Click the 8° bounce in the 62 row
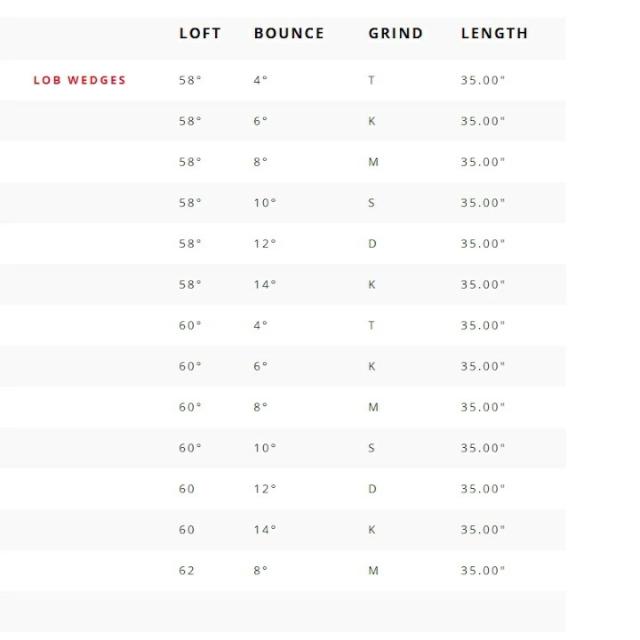 coord(261,571)
